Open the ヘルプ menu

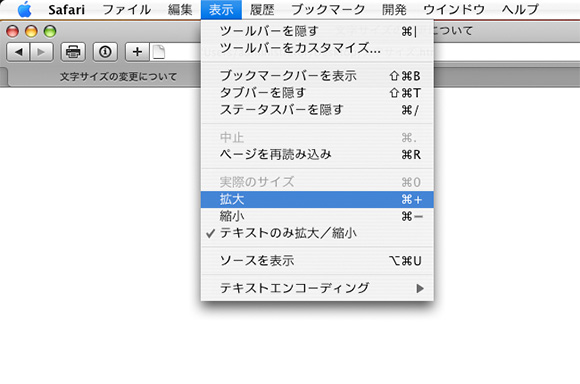coord(520,9)
